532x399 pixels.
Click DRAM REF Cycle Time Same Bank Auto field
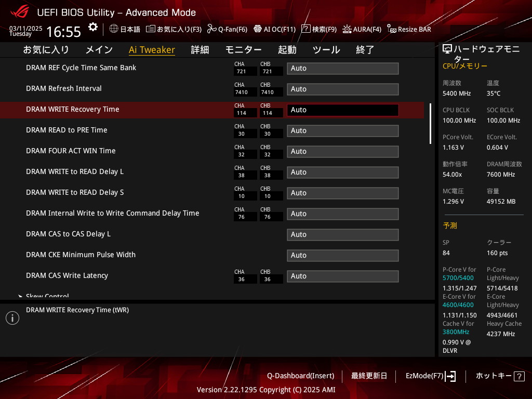343,69
